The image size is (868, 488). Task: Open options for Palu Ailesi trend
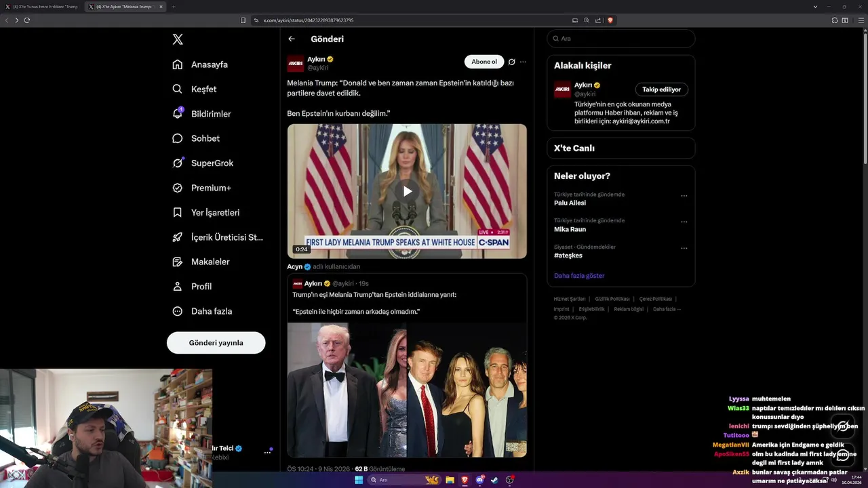click(x=684, y=196)
